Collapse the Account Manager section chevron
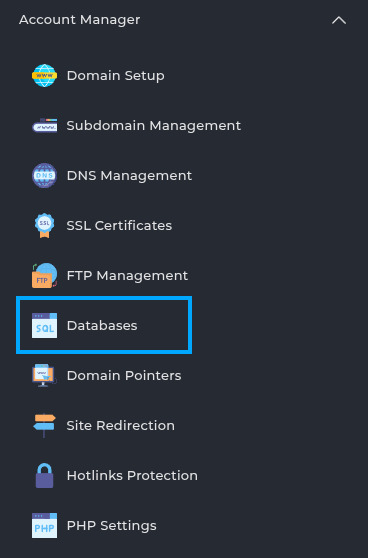Image resolution: width=368 pixels, height=558 pixels. [339, 20]
